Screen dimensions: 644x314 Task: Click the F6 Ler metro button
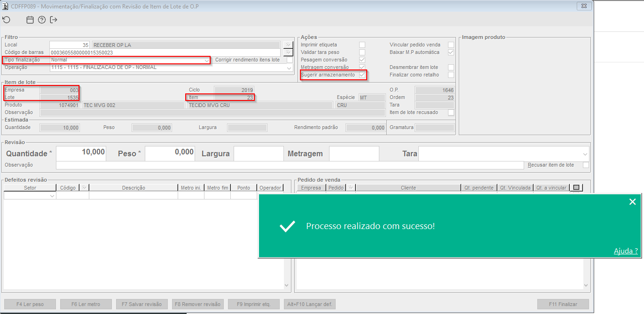coord(86,304)
